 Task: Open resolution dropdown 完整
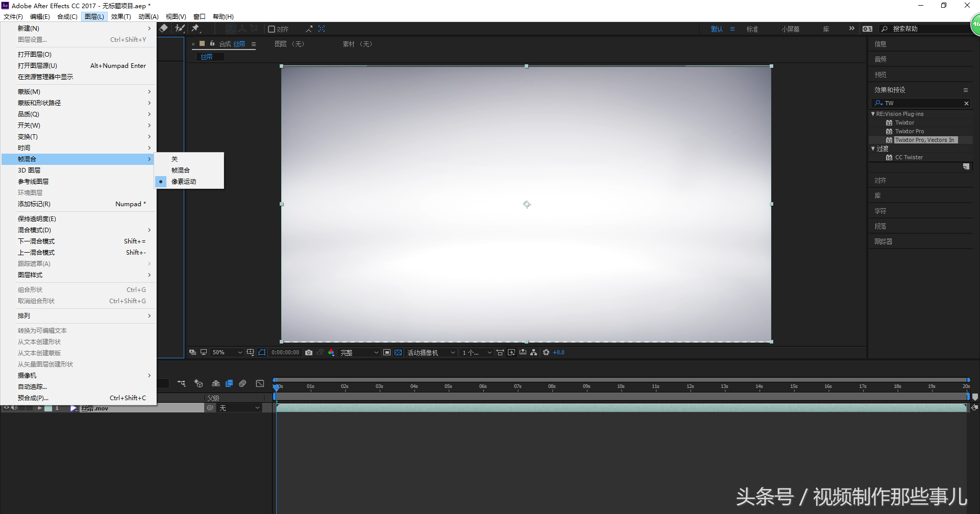pyautogui.click(x=359, y=352)
